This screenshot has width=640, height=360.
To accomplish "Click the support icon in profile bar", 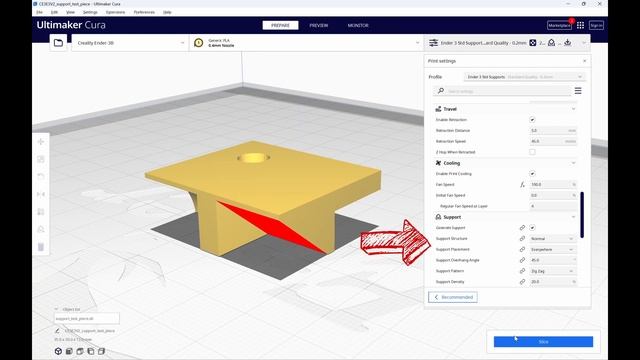I will coord(551,42).
